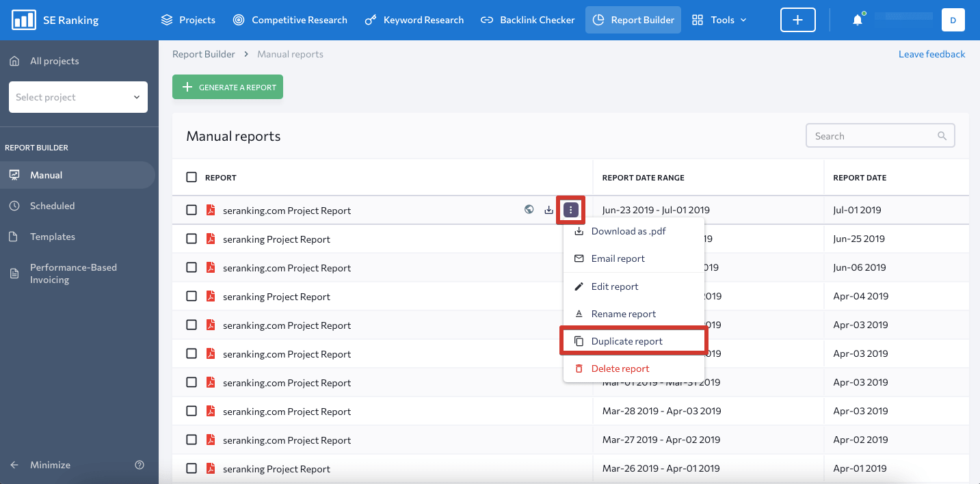Check the Apr-01 2019 report checkbox
Screen dimensions: 980x484
coord(191,468)
